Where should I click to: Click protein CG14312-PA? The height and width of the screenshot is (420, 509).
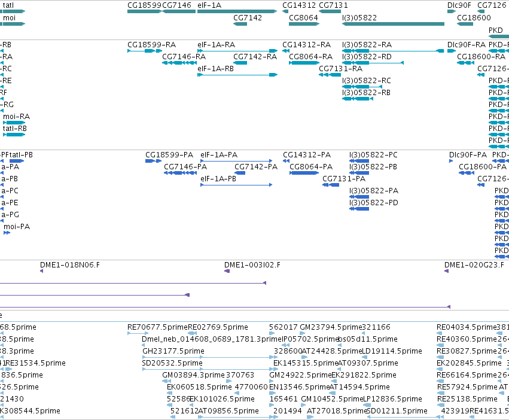(307, 155)
